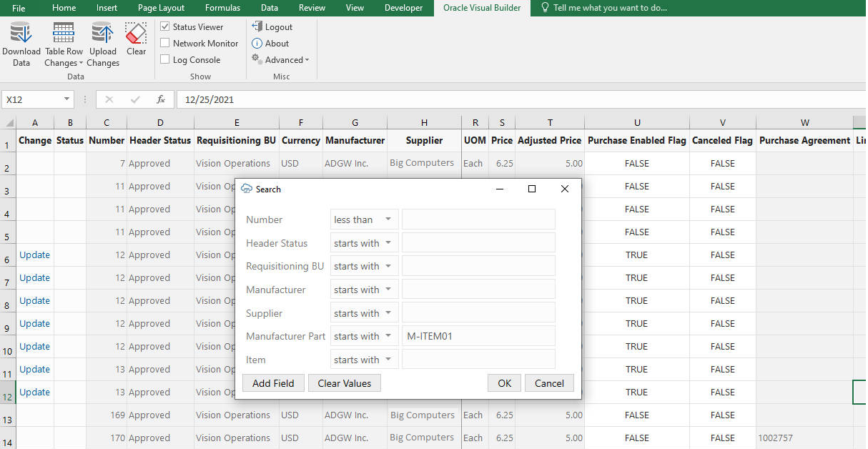Maximize the Search dialog window

(532, 189)
